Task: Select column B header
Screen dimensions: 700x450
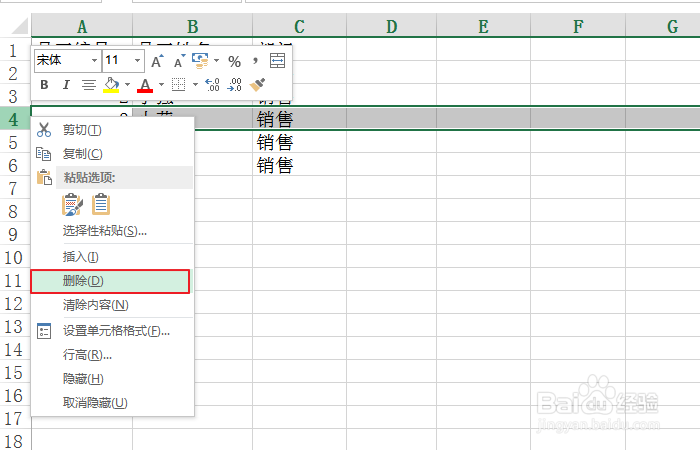Action: pyautogui.click(x=192, y=26)
